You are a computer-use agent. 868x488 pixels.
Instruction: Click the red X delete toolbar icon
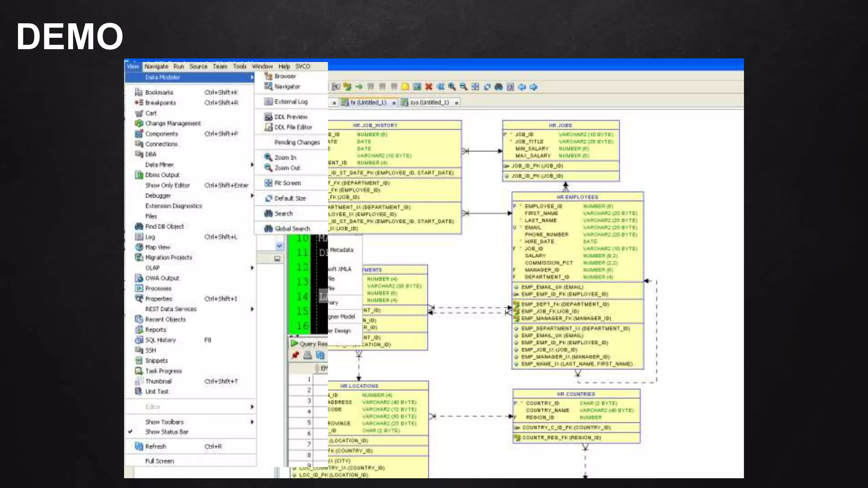(428, 87)
